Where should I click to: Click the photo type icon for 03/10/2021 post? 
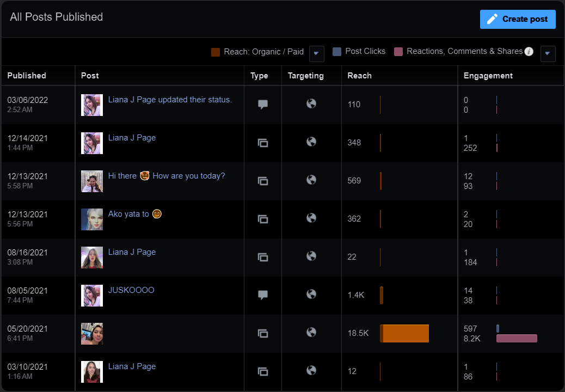[x=263, y=371]
